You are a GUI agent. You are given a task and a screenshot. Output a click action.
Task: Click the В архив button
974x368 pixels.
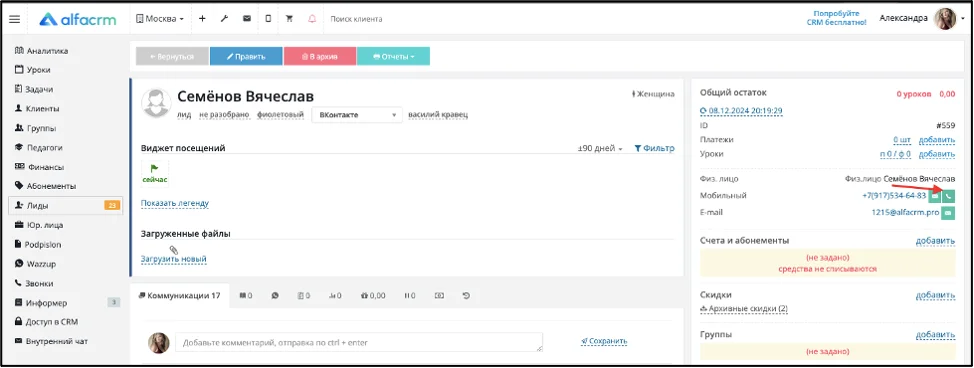(320, 57)
